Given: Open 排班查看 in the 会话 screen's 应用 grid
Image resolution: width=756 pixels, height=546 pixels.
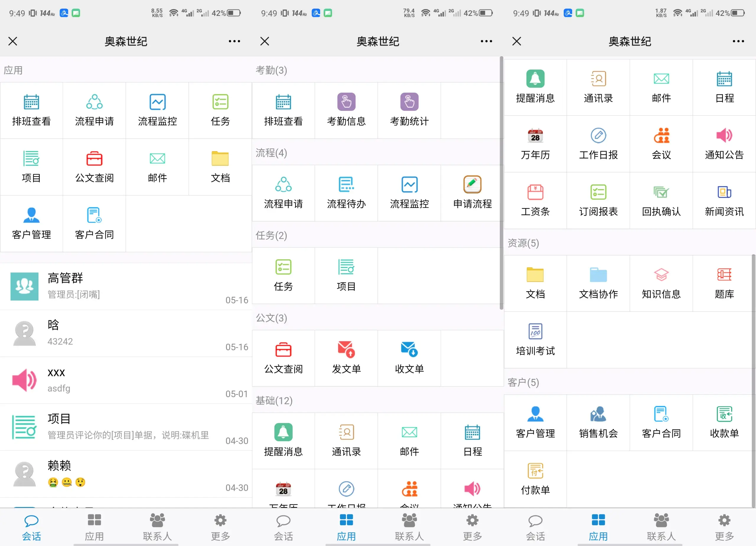Looking at the screenshot, I should 31,110.
